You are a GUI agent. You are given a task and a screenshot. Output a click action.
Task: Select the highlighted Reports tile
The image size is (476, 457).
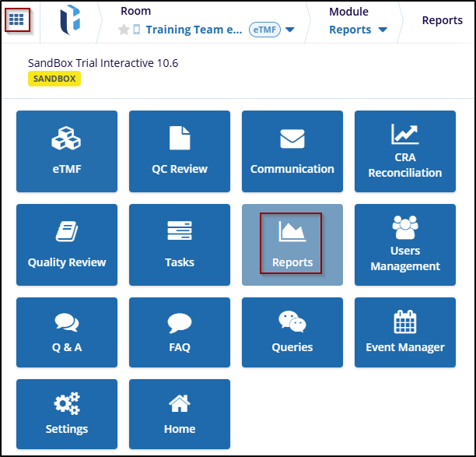292,244
